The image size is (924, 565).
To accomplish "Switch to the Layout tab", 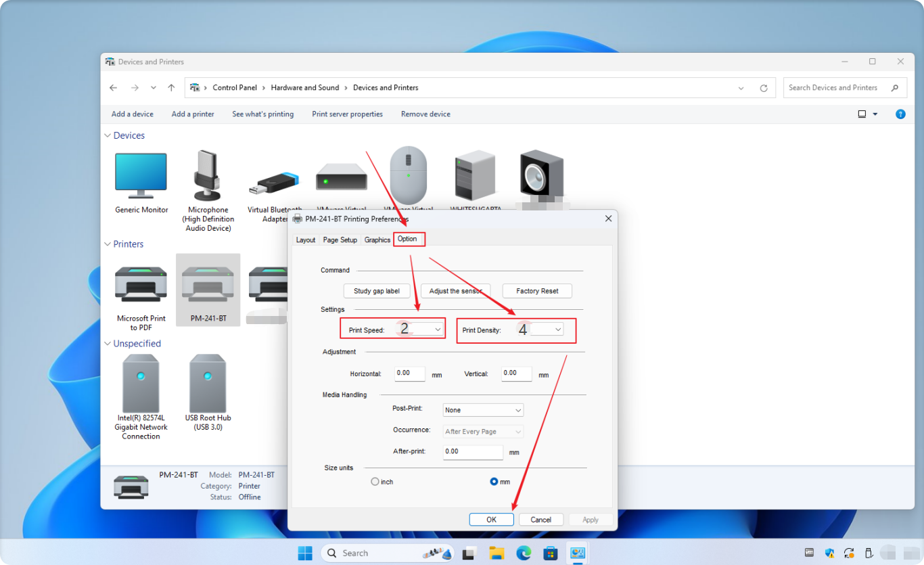I will click(x=306, y=240).
